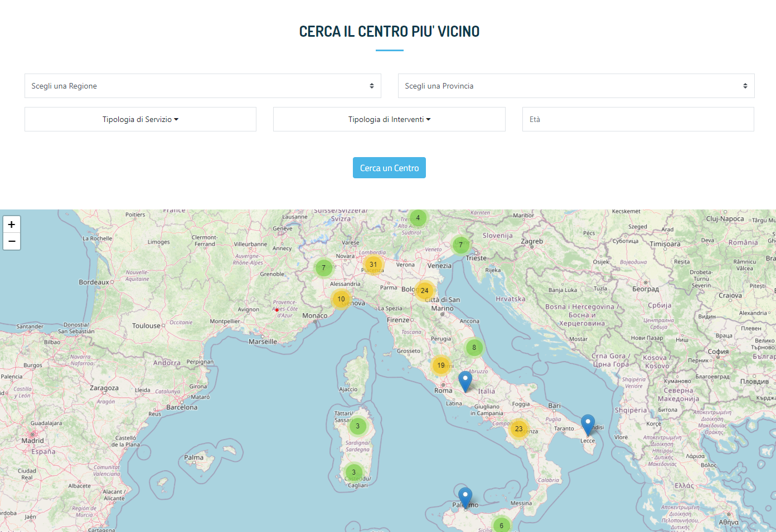Click the Timișoara label on the map
The image size is (776, 532).
point(665,244)
